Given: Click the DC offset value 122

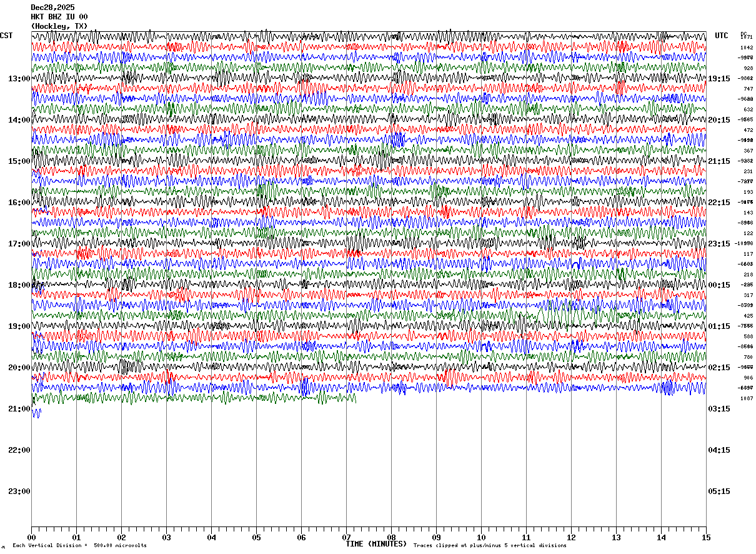Looking at the screenshot, I should pyautogui.click(x=748, y=233).
